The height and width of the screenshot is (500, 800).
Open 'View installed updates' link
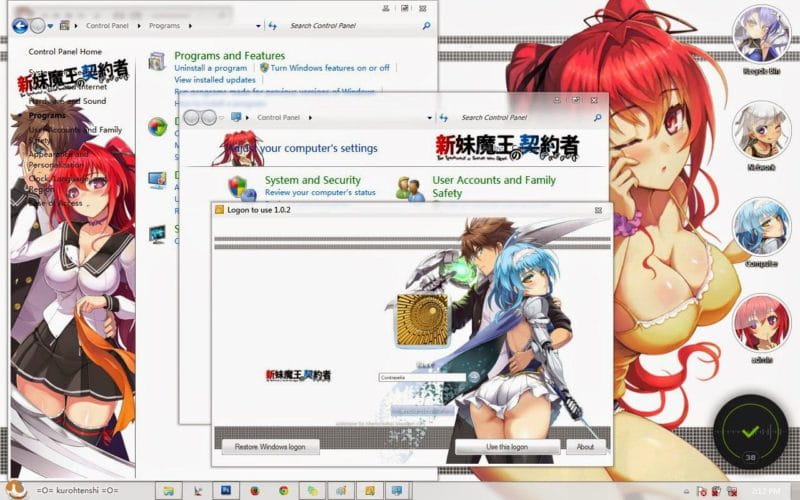(215, 80)
